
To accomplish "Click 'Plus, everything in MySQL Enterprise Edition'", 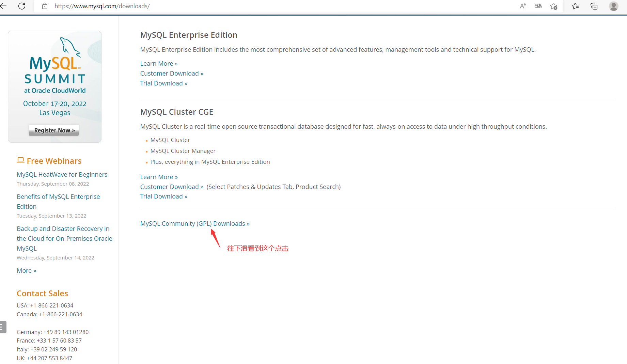I will [x=210, y=162].
